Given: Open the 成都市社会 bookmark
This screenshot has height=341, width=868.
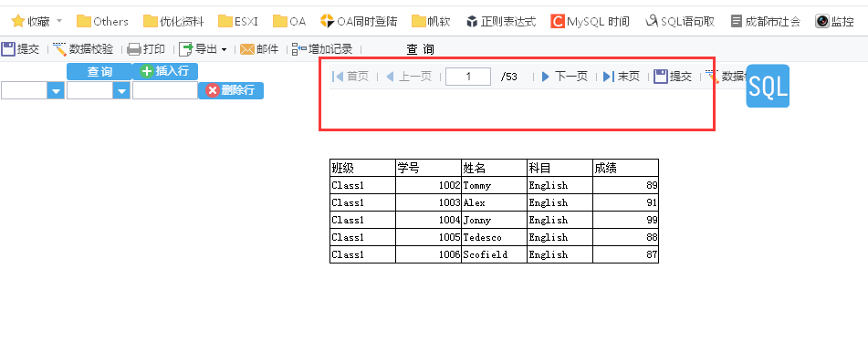Looking at the screenshot, I should pos(766,22).
